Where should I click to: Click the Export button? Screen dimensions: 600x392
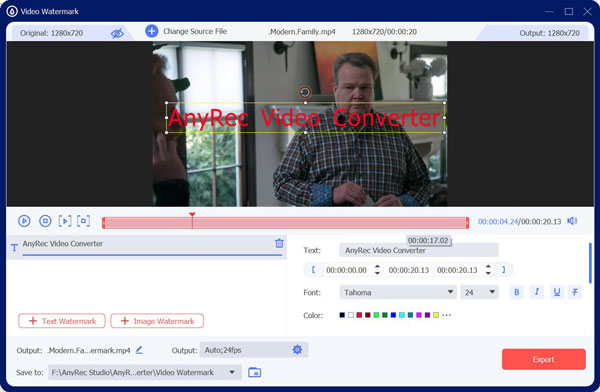pyautogui.click(x=544, y=359)
